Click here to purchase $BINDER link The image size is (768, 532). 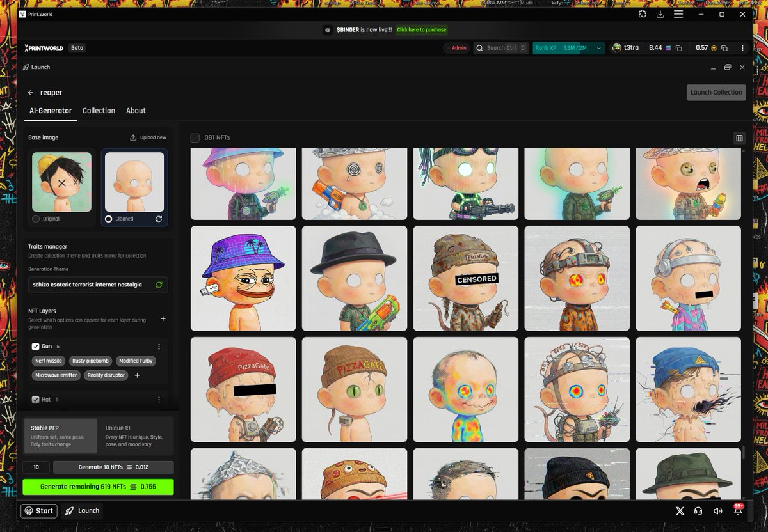coord(422,30)
